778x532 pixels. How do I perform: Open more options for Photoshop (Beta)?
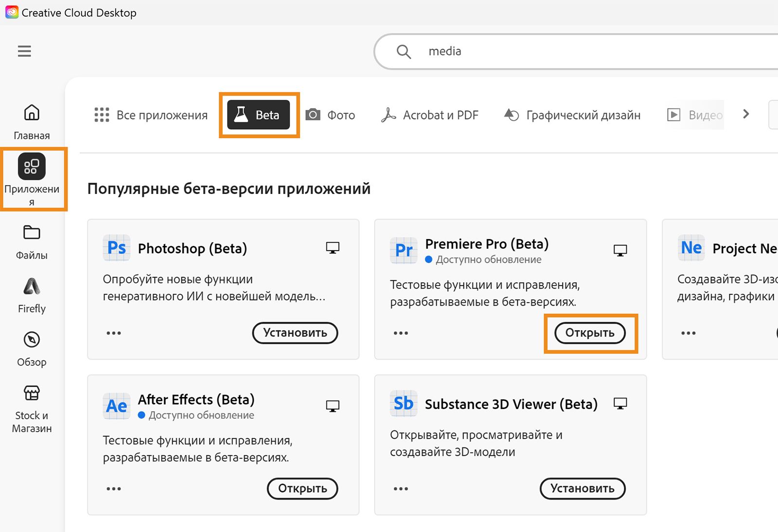point(114,333)
